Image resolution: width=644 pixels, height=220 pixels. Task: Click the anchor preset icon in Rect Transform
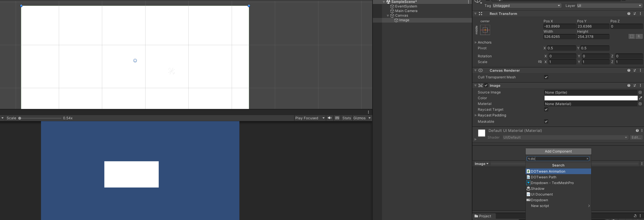click(485, 30)
